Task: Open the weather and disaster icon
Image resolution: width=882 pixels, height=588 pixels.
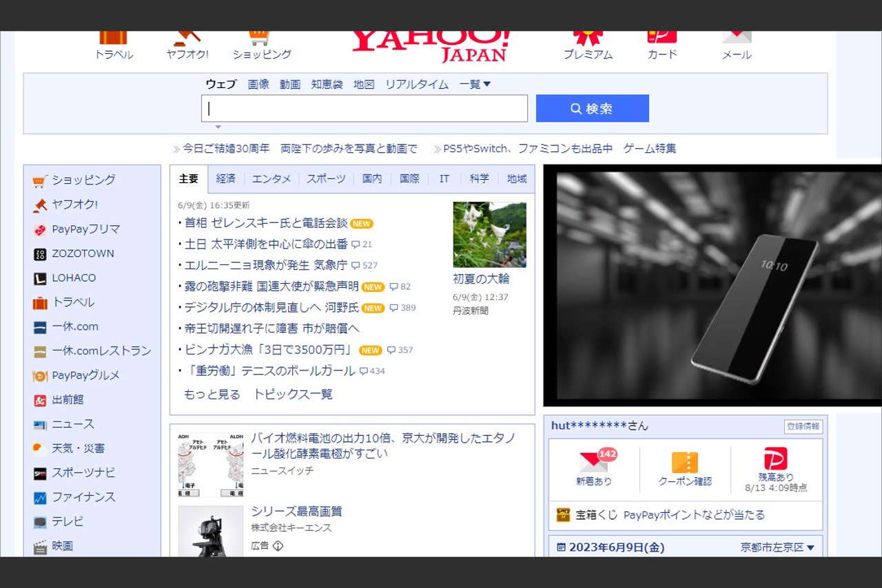Action: coord(40,449)
